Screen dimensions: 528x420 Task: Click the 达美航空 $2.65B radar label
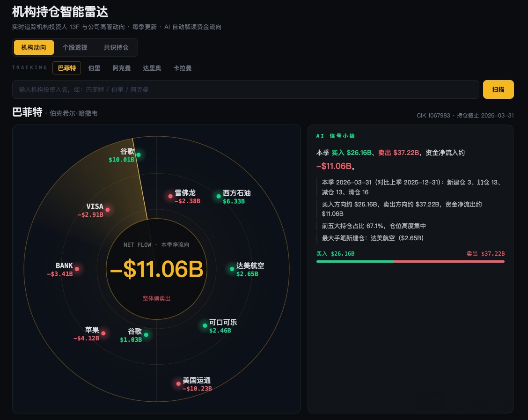tap(250, 269)
